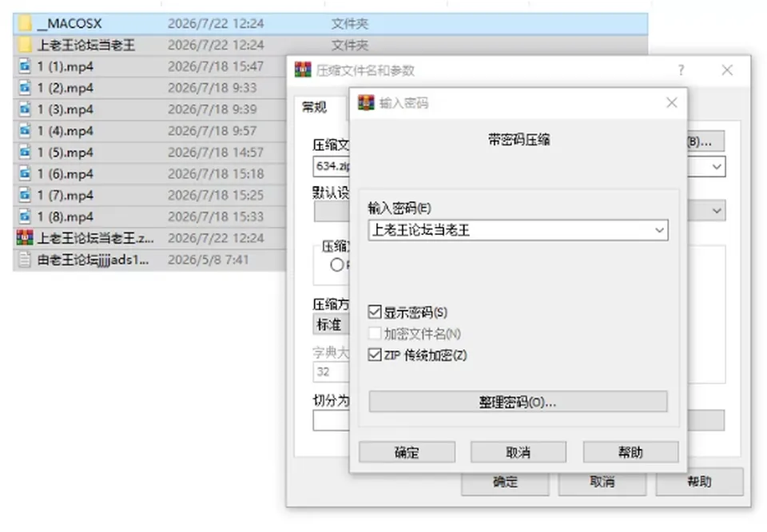Confirm the password with 确定 in 输入密码 dialog
The width and height of the screenshot is (767, 532).
[407, 452]
